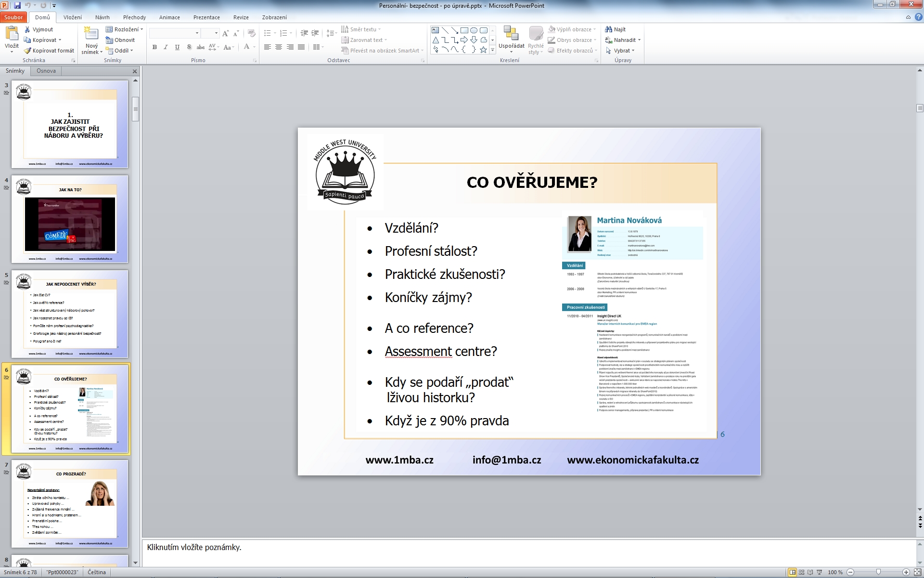Select slide 4 thumbnail JAK NA TO?
This screenshot has height=578, width=924.
pos(70,219)
